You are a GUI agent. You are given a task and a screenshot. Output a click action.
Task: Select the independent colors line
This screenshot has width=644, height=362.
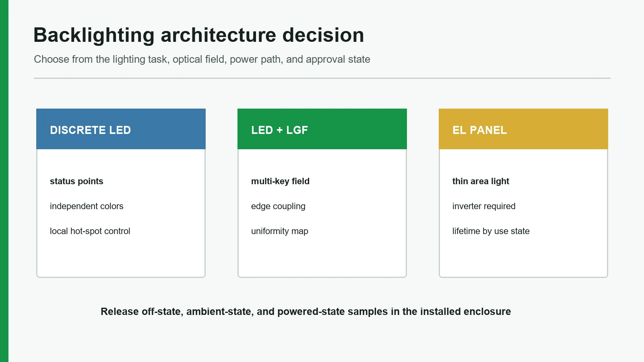click(87, 206)
